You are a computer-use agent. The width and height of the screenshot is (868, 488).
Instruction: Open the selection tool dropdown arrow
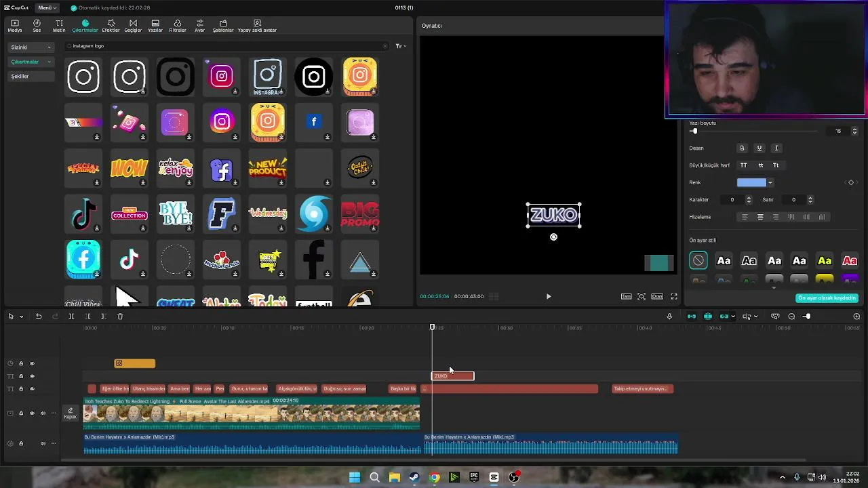[21, 317]
